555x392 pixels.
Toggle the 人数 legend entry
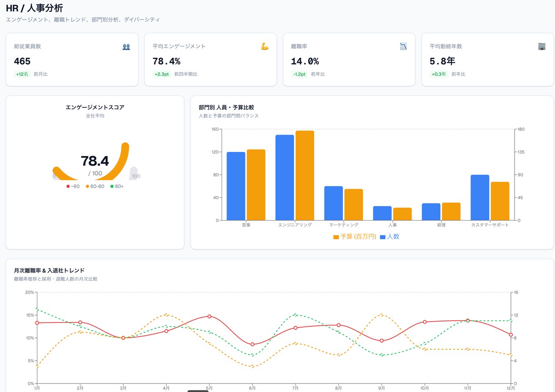390,237
